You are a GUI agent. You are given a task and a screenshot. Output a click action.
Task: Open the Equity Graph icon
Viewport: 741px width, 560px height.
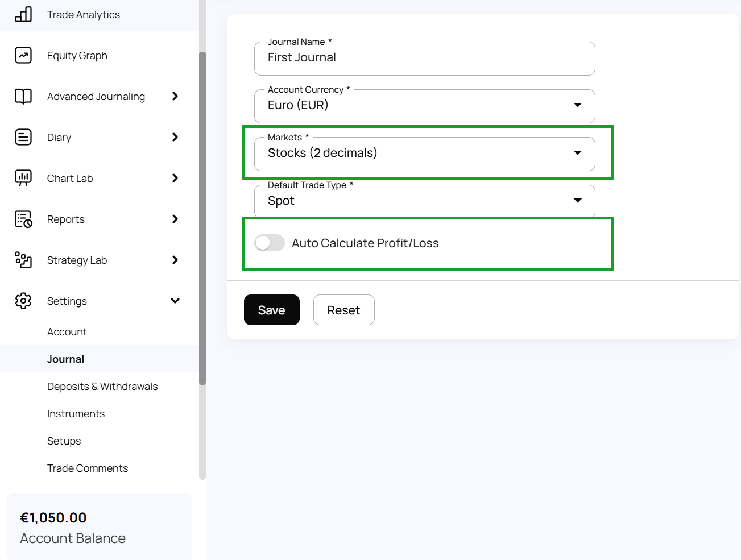point(23,56)
